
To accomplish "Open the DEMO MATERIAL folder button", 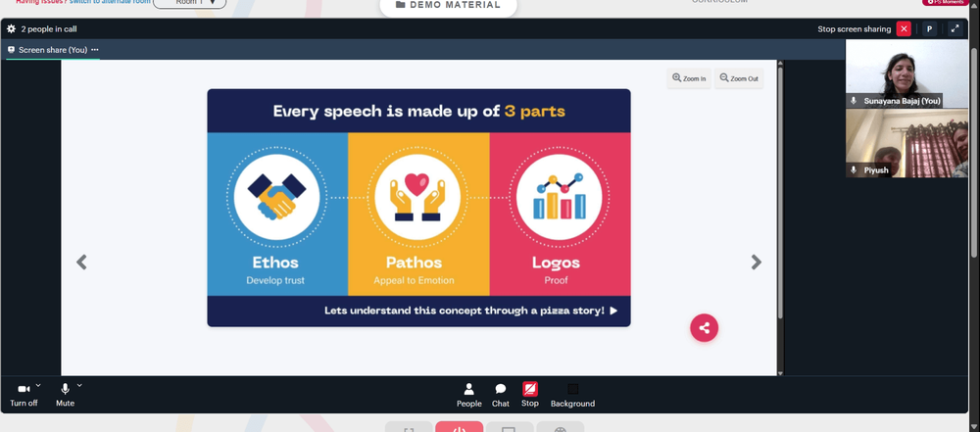I will (448, 6).
